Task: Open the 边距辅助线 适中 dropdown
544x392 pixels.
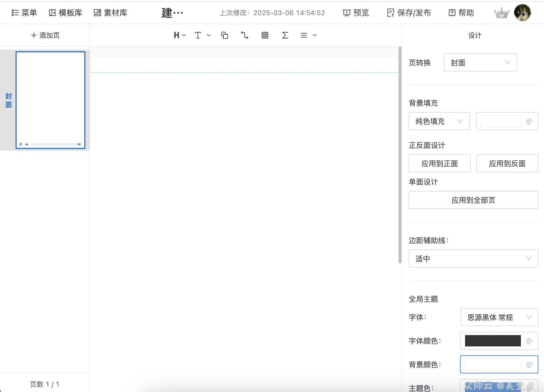Action: click(474, 259)
